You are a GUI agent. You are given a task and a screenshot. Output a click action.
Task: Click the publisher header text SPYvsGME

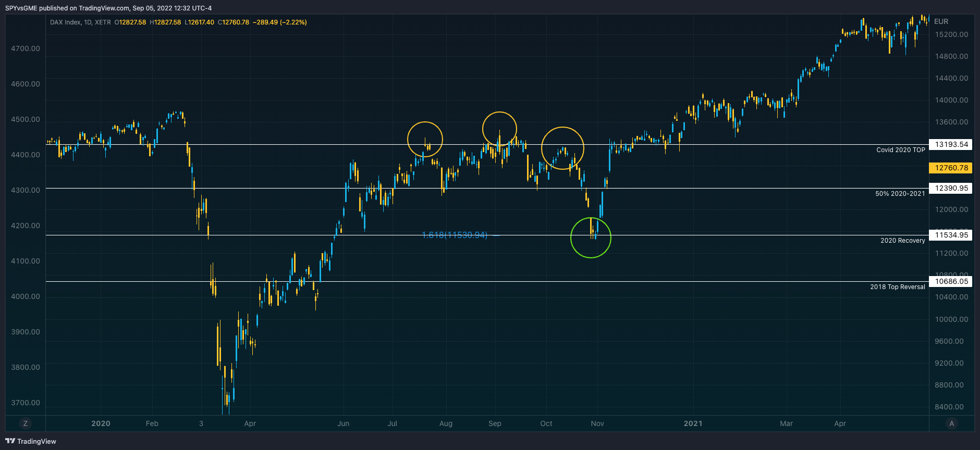(x=21, y=8)
